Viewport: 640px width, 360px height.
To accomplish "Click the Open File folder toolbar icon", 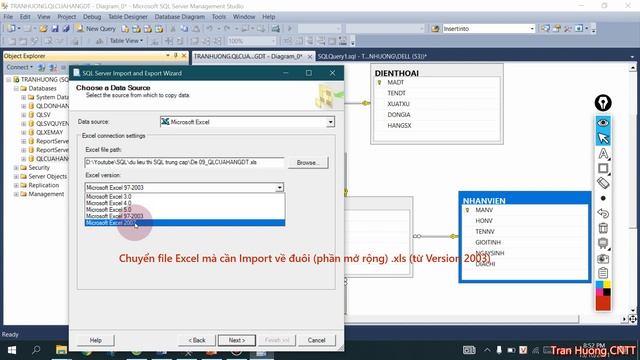I will 43,29.
